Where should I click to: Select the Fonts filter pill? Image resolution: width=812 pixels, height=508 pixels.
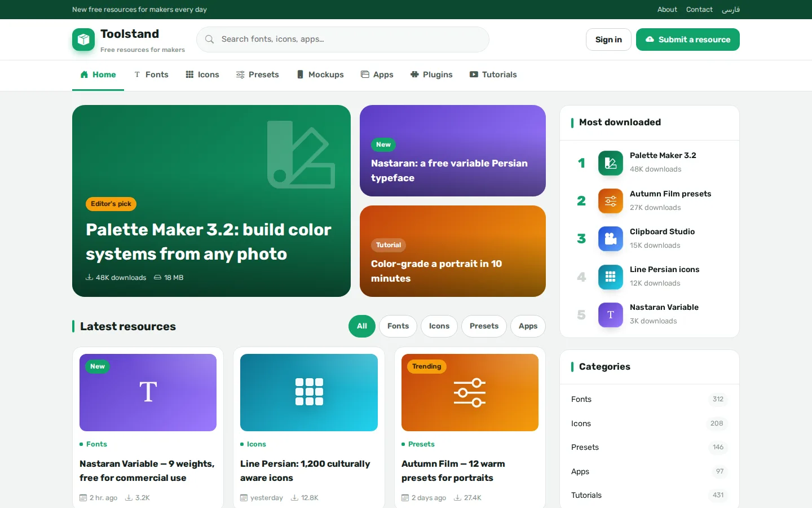point(398,326)
